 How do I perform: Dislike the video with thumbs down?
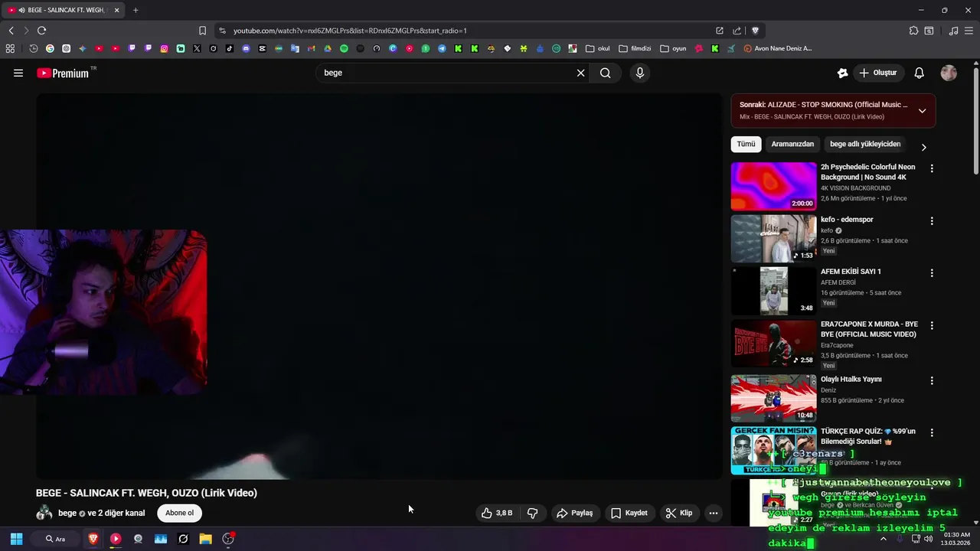click(533, 513)
